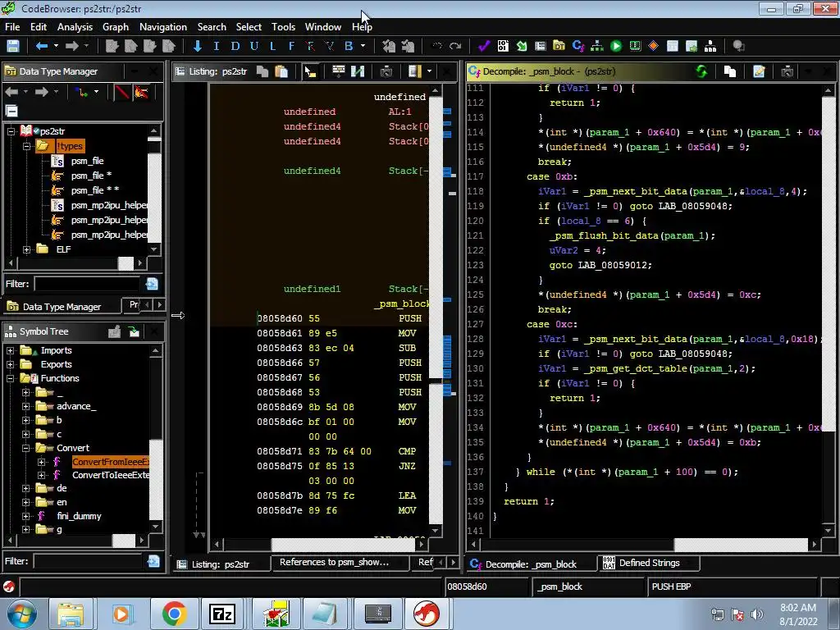Click the Data Type Manager filter field
840x630 pixels.
tap(87, 284)
